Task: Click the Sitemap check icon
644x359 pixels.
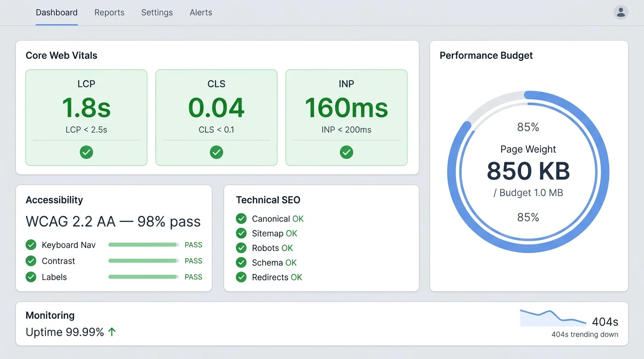Action: point(241,233)
